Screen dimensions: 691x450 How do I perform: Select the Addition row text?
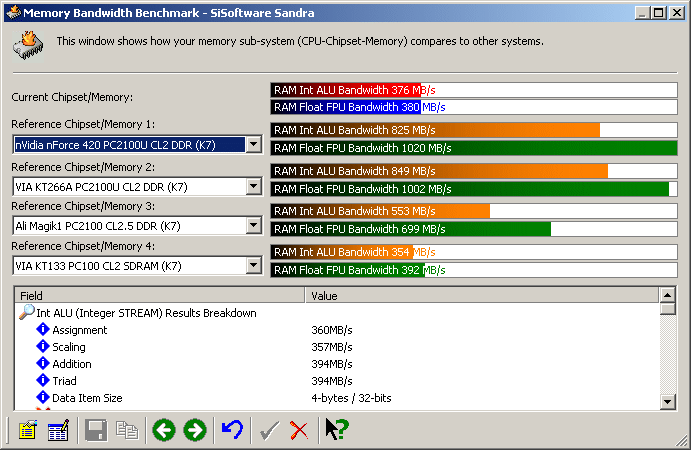pyautogui.click(x=72, y=364)
